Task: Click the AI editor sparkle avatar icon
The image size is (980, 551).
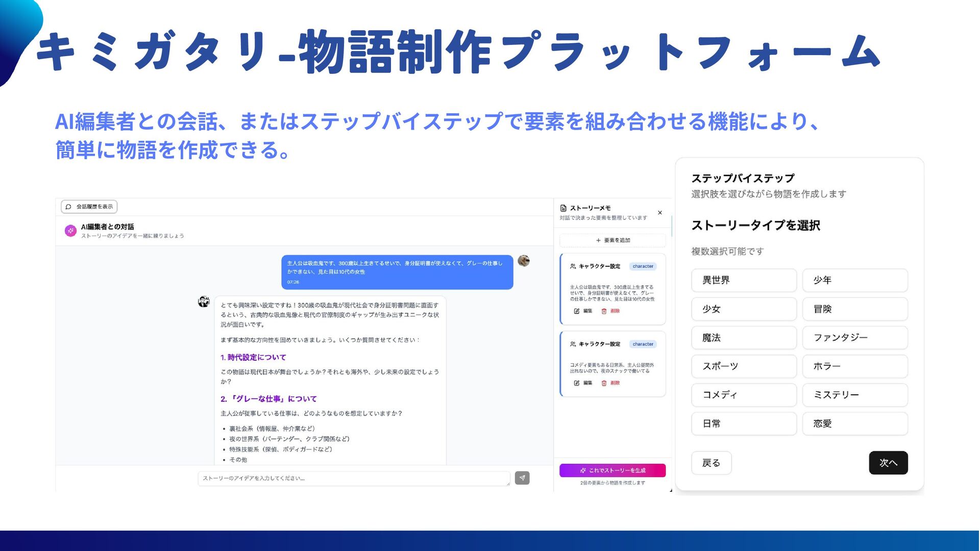Action: pos(70,231)
